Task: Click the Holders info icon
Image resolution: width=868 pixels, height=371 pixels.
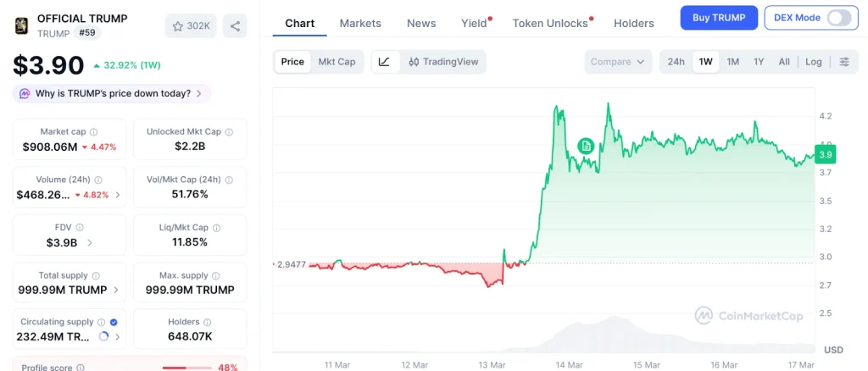Action: click(x=208, y=322)
